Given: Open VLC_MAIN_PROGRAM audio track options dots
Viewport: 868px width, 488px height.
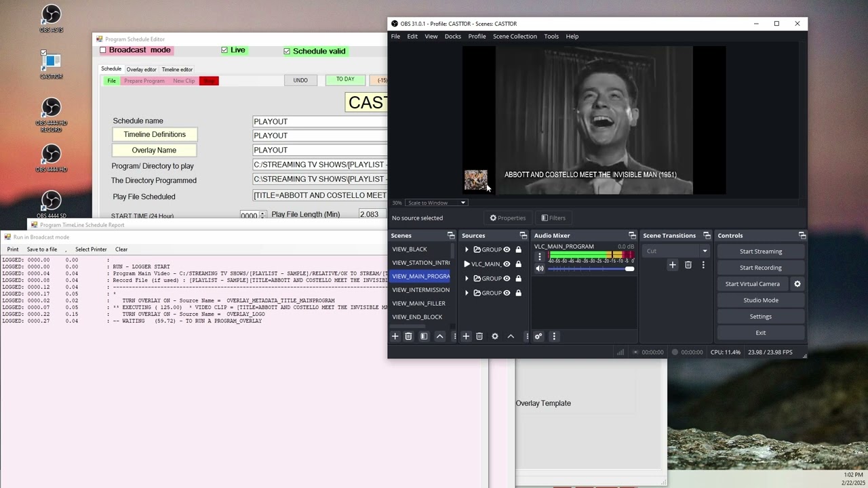Looking at the screenshot, I should coord(540,257).
